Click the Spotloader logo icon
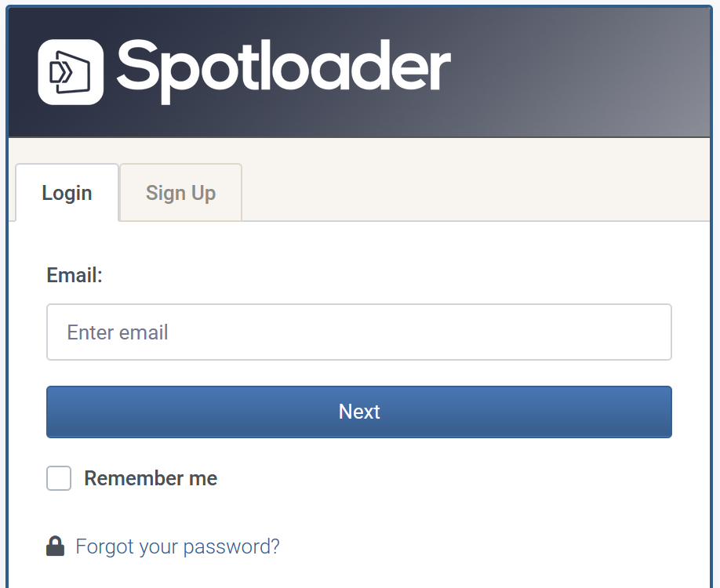Screen dimensions: 720x588 (71, 71)
